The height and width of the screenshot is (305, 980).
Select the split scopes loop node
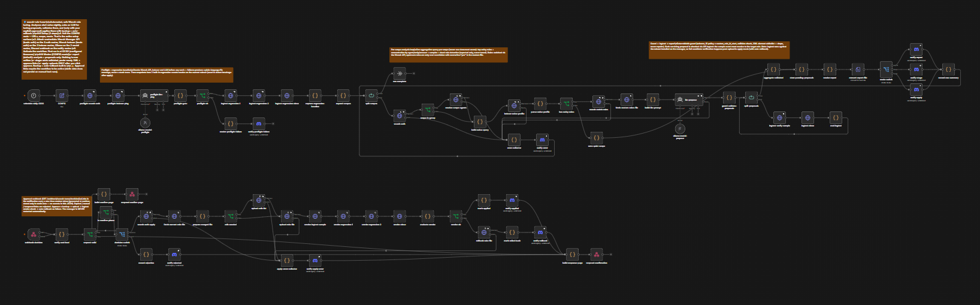(x=371, y=95)
